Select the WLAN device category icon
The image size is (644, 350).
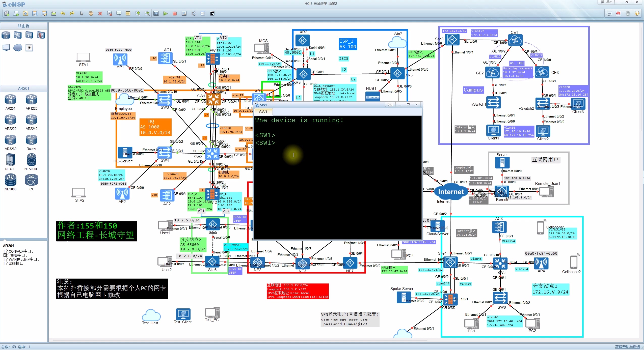point(29,35)
